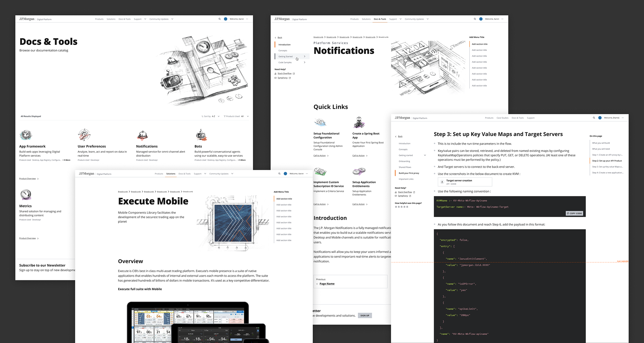Expand Support chevron in Notifications window header
644x343 pixels.
coord(400,19)
